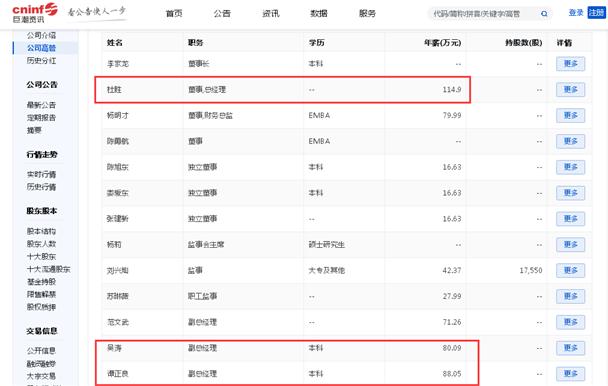The image size is (608, 386).
Task: Click the 学历 column header
Action: click(x=316, y=43)
